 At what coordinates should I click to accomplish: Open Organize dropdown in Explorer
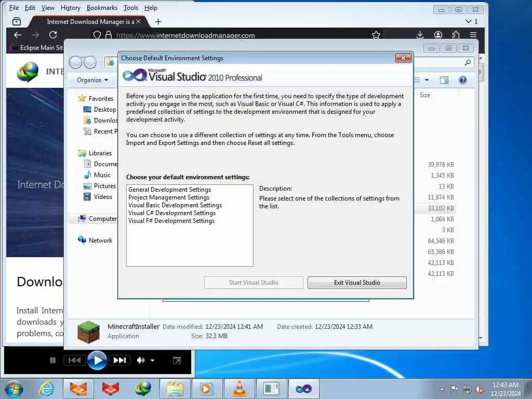[92, 80]
